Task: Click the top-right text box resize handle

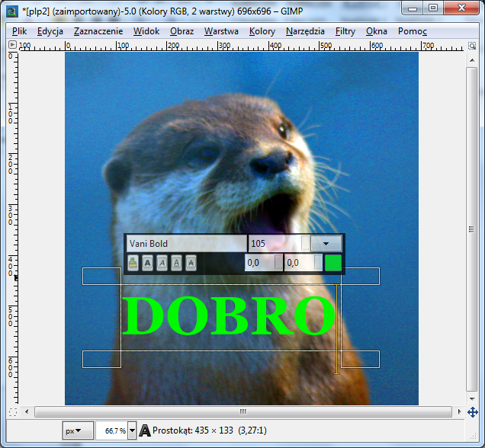Action: pos(361,277)
